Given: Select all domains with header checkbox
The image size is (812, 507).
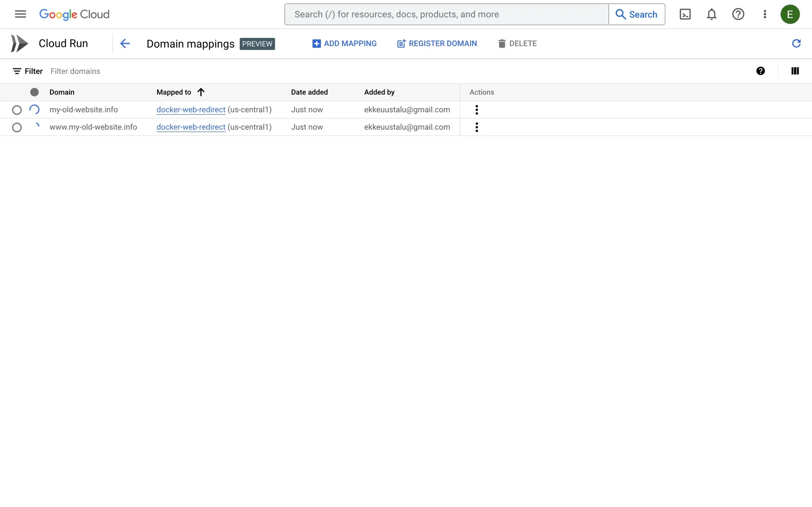Looking at the screenshot, I should tap(34, 92).
